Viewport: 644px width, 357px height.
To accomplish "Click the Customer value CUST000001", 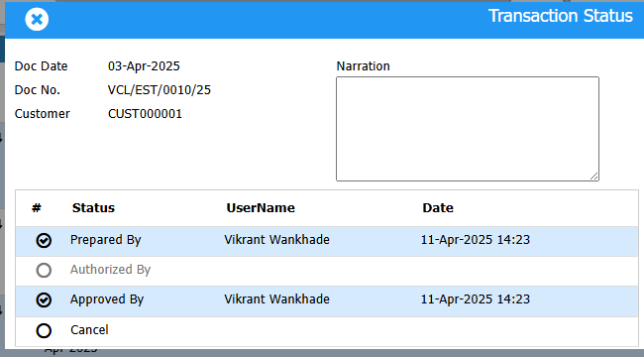I will point(145,114).
